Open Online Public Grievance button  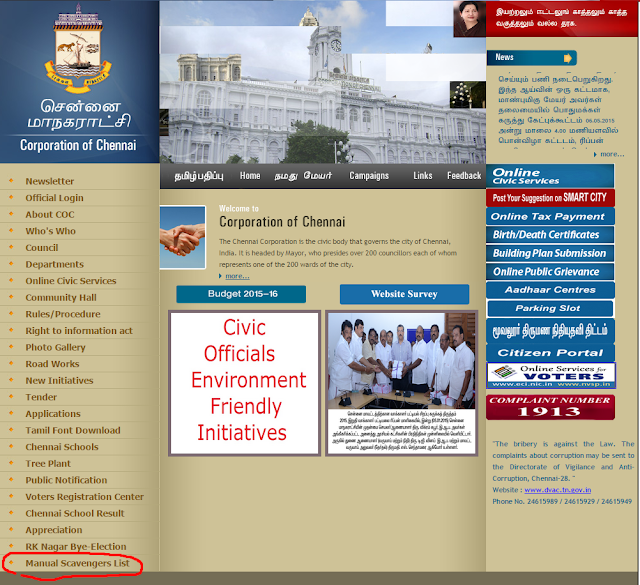tap(550, 271)
